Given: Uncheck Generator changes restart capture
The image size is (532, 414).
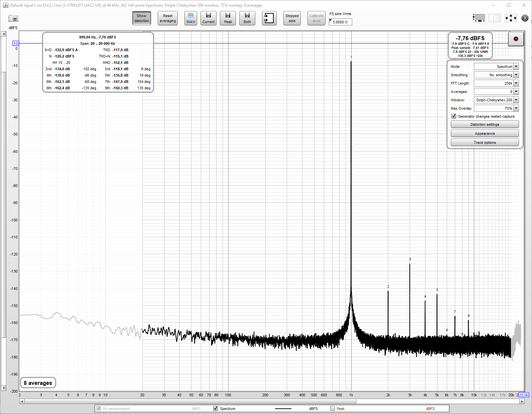Looking at the screenshot, I should point(454,116).
